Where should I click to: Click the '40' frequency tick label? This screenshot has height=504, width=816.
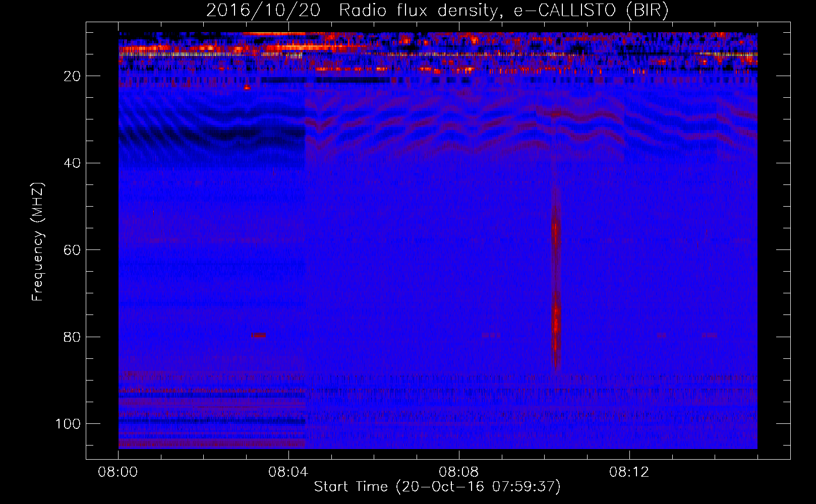pos(72,163)
